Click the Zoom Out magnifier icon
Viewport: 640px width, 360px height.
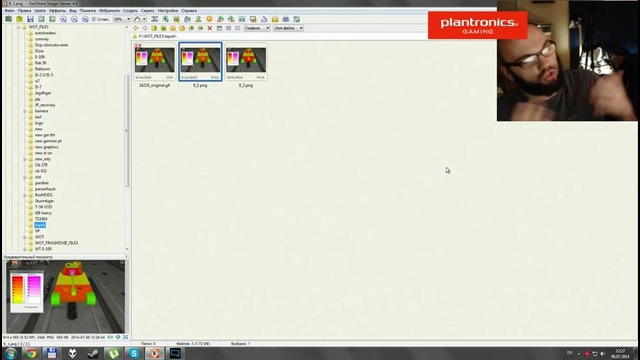click(x=74, y=19)
